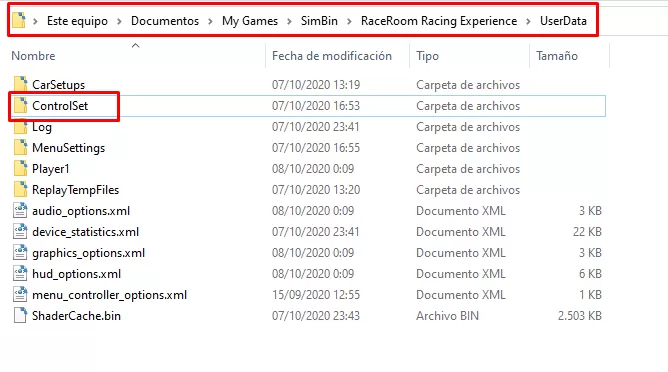Select the CarSetups folder name
The width and height of the screenshot is (668, 372).
[58, 84]
